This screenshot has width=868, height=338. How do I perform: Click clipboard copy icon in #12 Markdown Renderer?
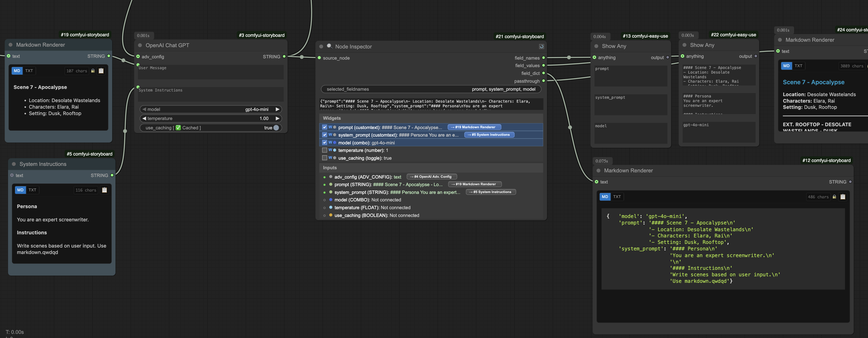coord(843,197)
